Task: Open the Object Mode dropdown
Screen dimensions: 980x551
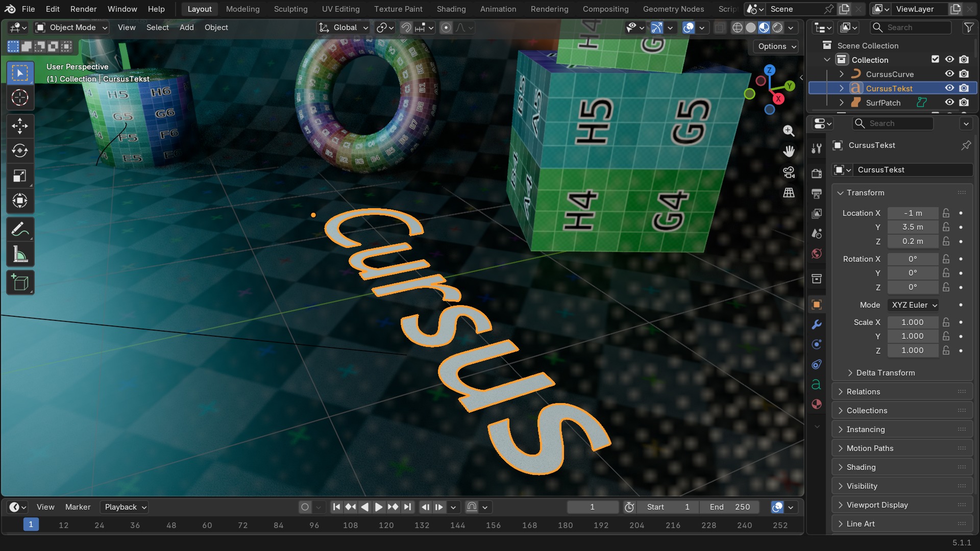Action: (71, 28)
